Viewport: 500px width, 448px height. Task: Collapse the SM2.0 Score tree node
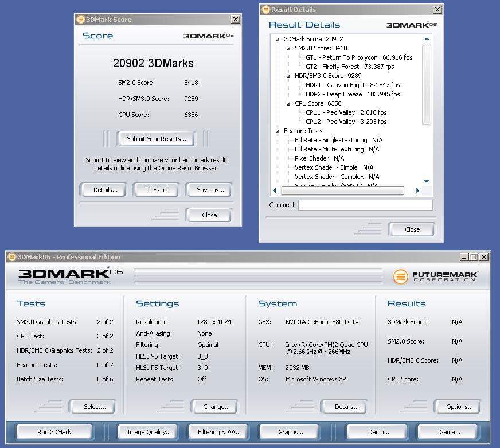pos(289,49)
